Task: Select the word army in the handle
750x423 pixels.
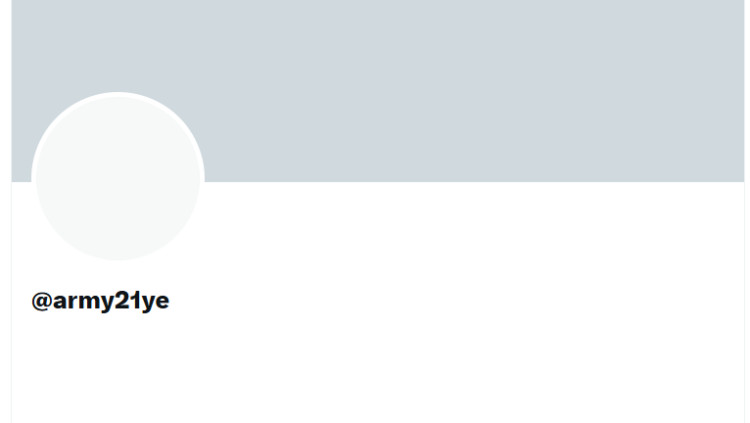Action: (84, 301)
